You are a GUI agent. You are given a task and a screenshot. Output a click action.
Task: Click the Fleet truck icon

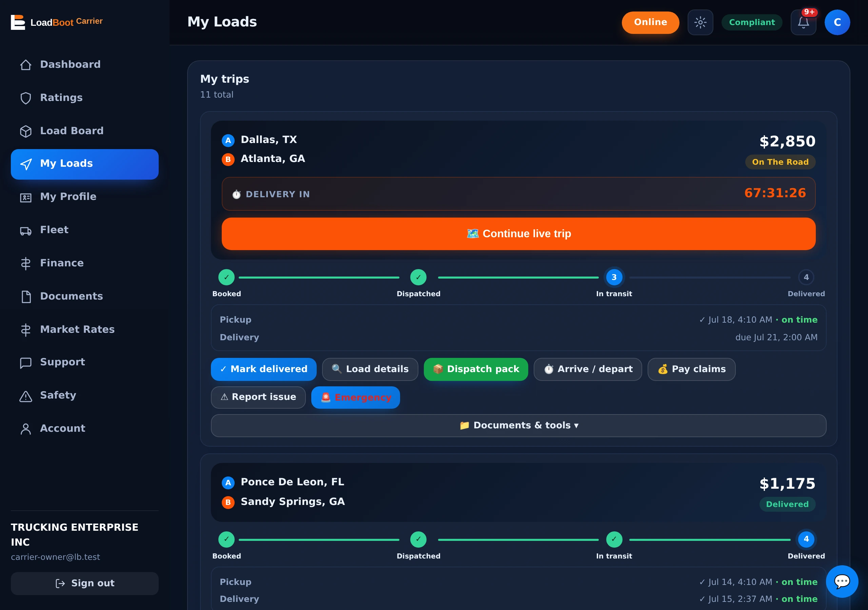(x=26, y=230)
